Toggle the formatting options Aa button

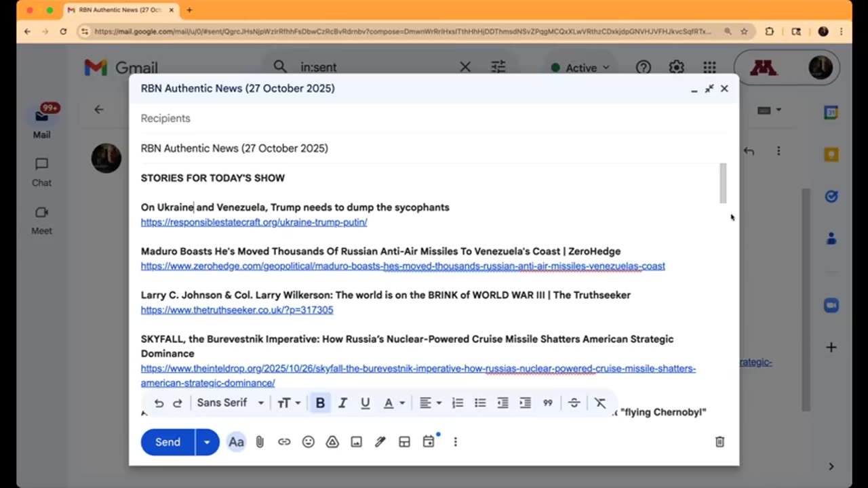click(236, 442)
